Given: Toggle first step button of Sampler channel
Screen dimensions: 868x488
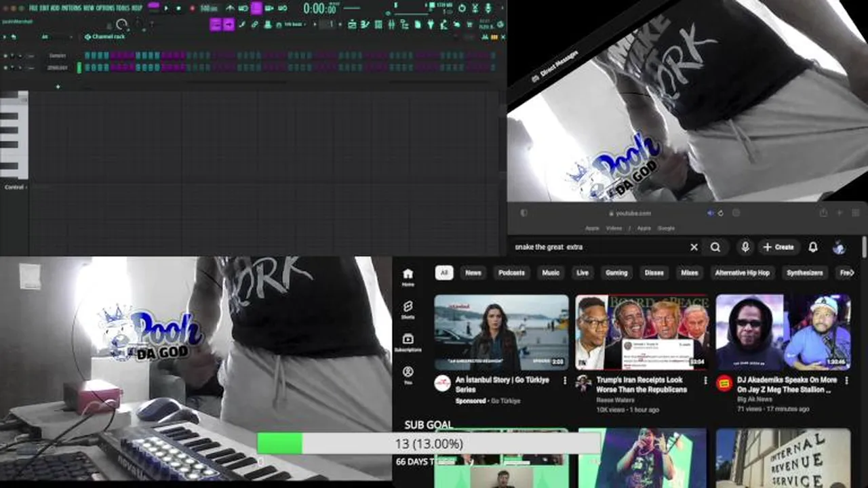Looking at the screenshot, I should coord(87,56).
